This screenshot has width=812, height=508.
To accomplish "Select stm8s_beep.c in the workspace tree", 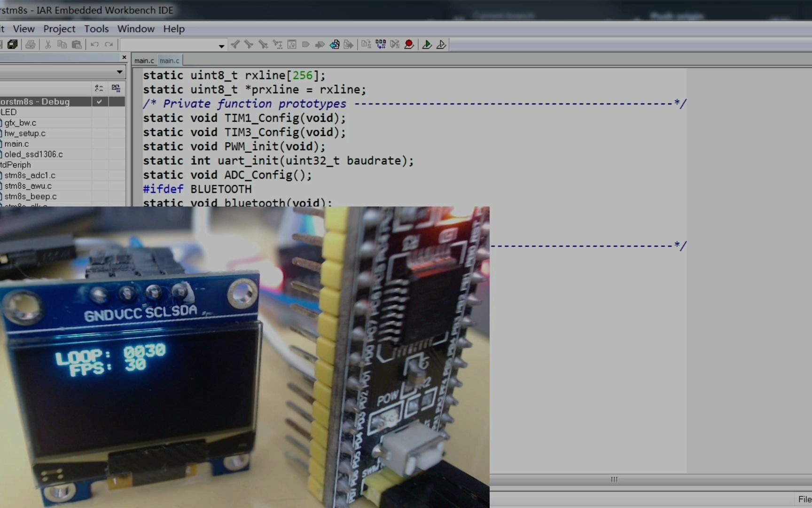I will pyautogui.click(x=31, y=197).
